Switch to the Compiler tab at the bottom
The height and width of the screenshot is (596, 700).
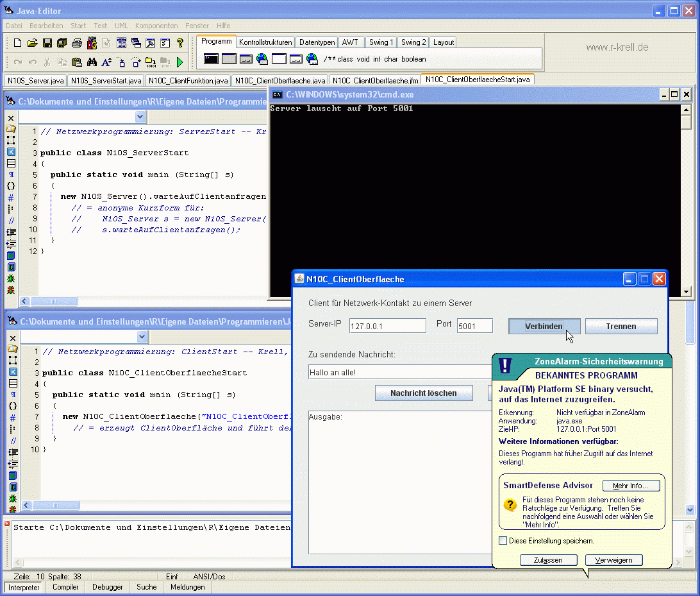65,587
